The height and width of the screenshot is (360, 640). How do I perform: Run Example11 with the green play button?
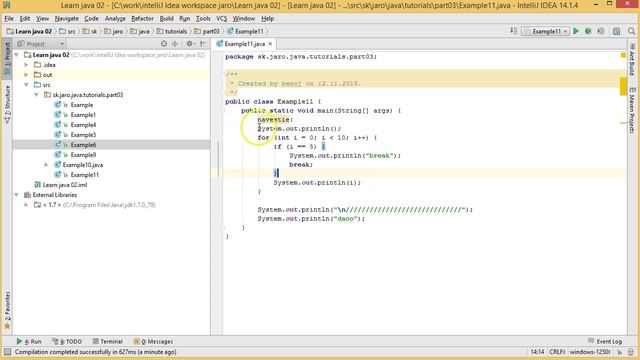[576, 31]
